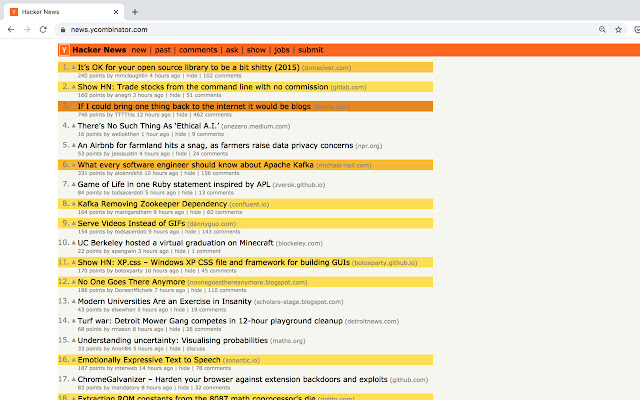Upvote the 'Ethical A.I.' story
This screenshot has width=640, height=400.
[x=74, y=126]
